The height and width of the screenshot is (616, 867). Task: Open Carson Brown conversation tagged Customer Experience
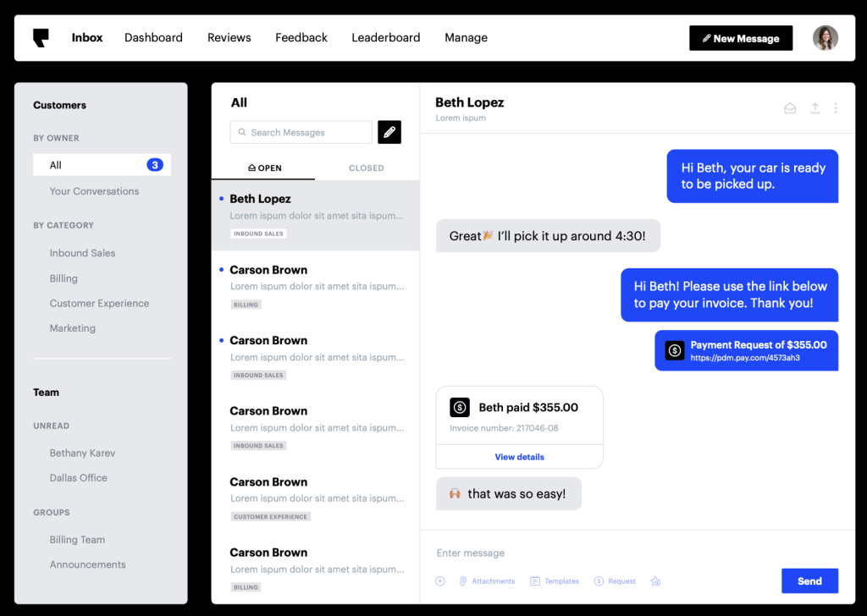click(x=315, y=499)
